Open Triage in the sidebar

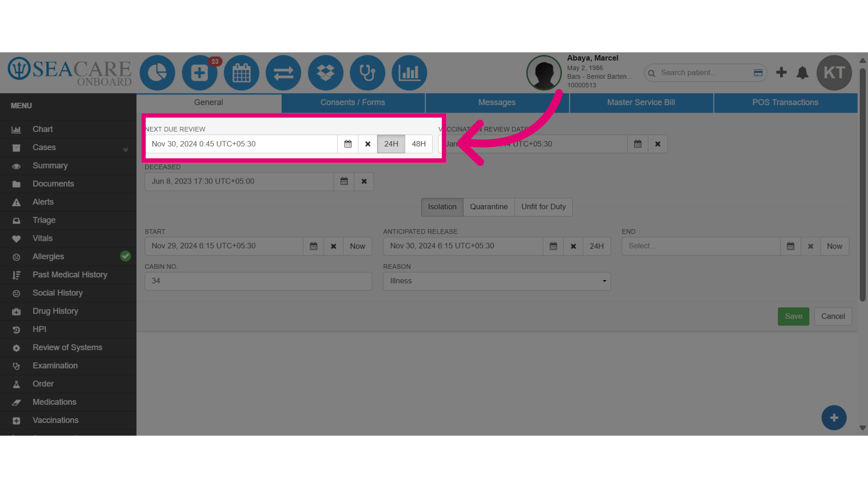[x=68, y=220]
